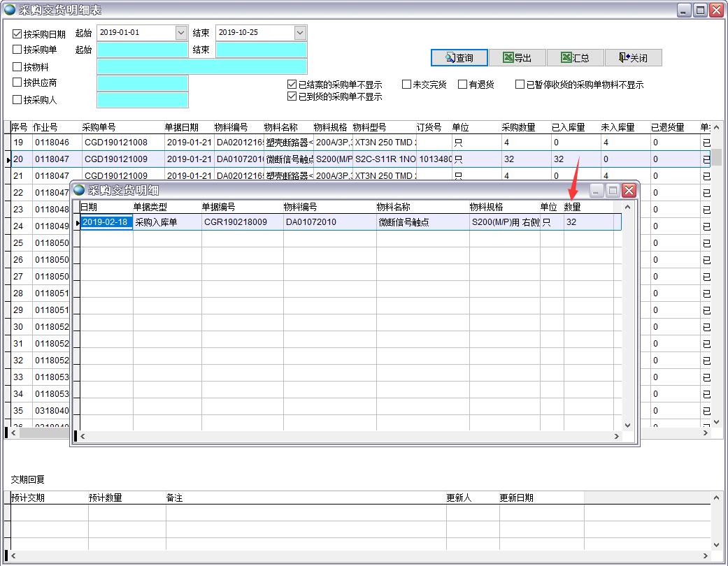Enable the 按供应商 filter checkbox

tap(17, 82)
